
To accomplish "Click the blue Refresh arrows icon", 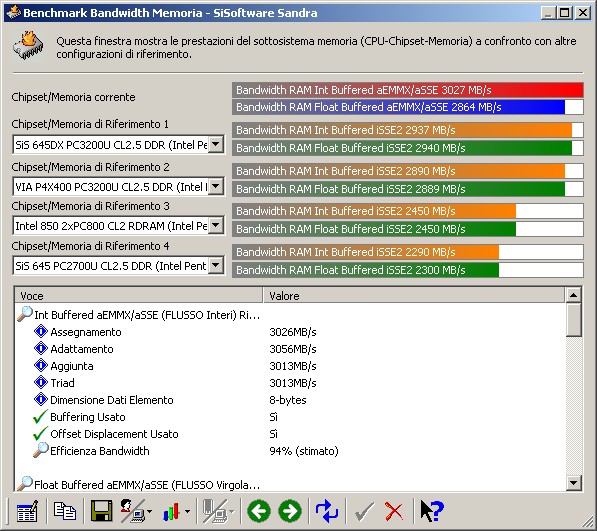I will [327, 511].
